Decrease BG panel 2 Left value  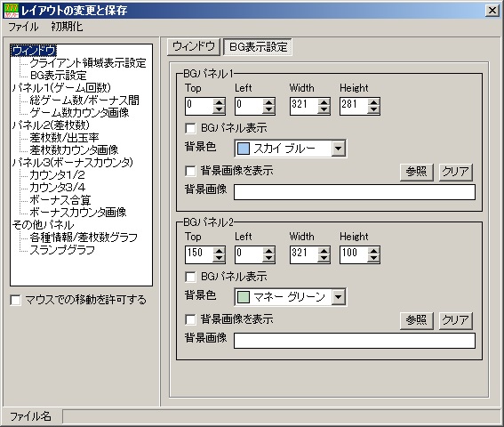pos(268,259)
